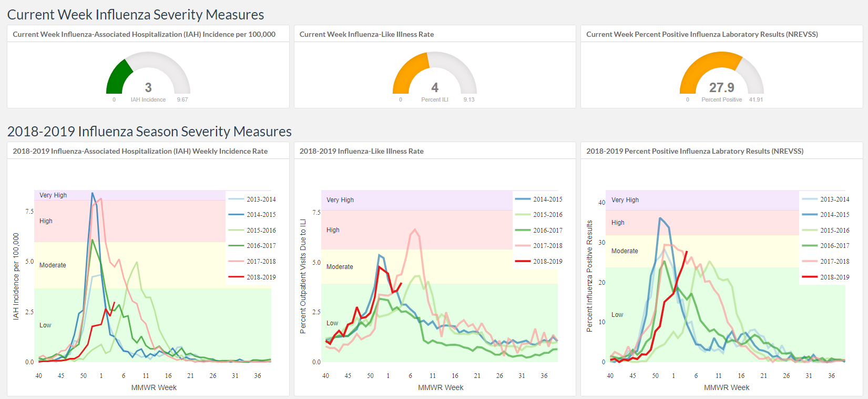The image size is (868, 399).
Task: Click the "Low" band label in NREVSS season chart
Action: (x=617, y=315)
